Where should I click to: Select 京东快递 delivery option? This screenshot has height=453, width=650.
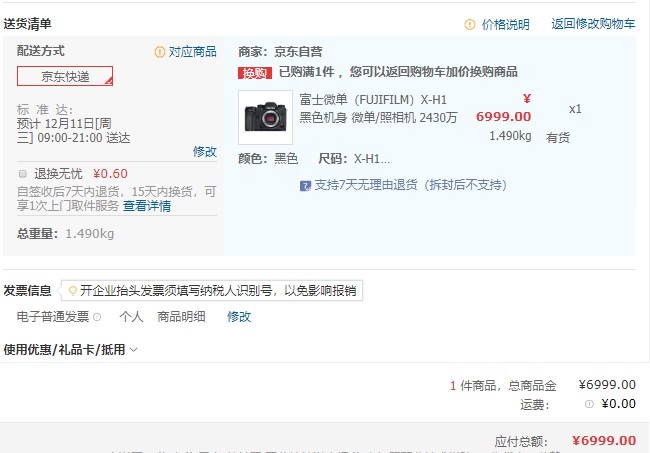(x=65, y=76)
